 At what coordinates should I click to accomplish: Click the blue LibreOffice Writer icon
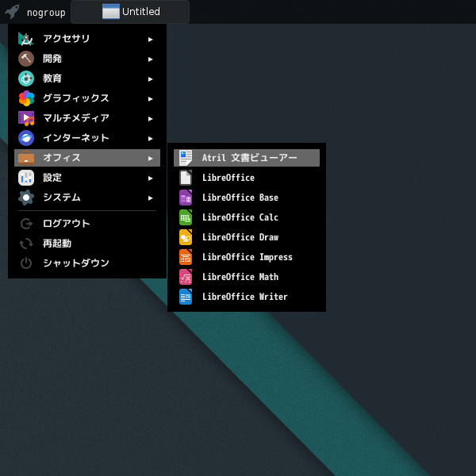(x=186, y=297)
